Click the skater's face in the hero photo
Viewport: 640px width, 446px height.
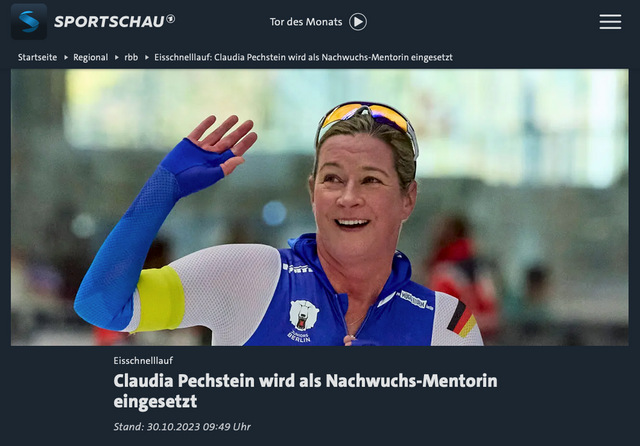[359, 192]
